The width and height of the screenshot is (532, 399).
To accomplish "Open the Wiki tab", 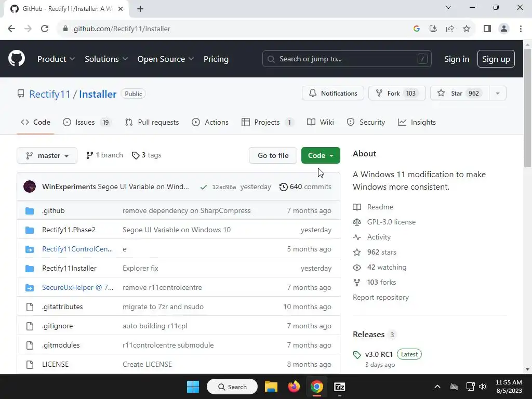I will (x=320, y=122).
